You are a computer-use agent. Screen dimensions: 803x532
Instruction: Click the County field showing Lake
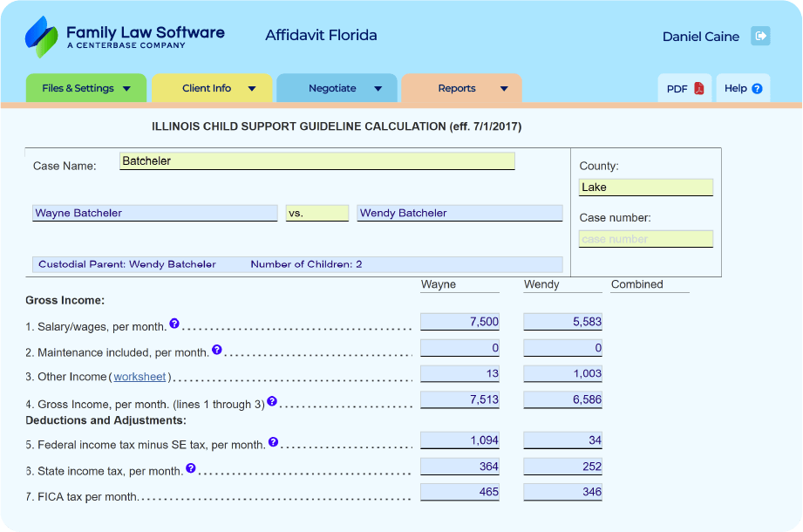[x=645, y=188]
